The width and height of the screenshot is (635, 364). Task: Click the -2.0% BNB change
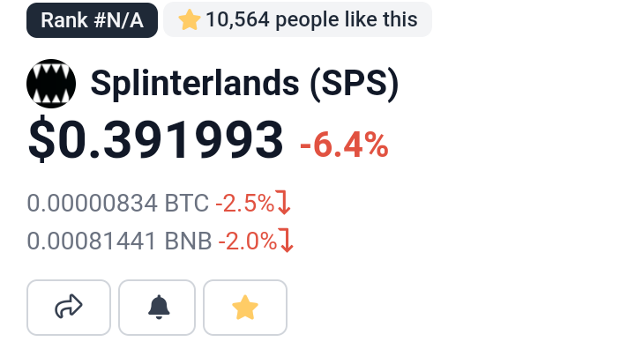tap(248, 241)
